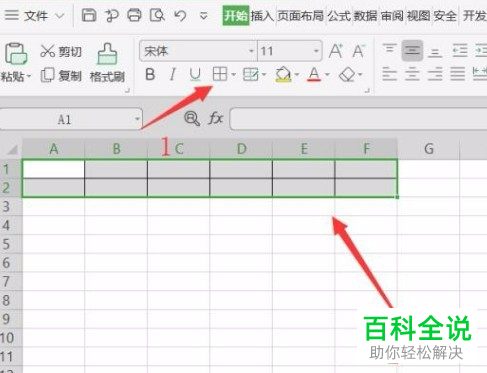Select column G header
The width and height of the screenshot is (487, 373).
tap(429, 149)
